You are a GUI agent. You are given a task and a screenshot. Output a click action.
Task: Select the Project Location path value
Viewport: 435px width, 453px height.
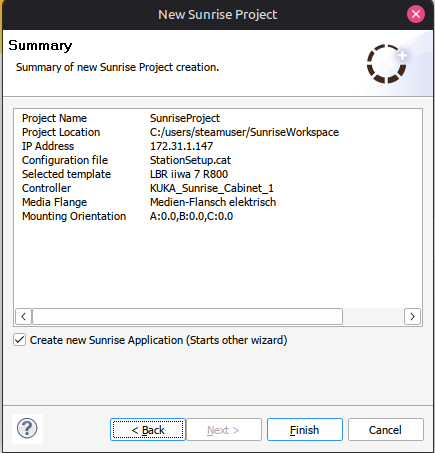tap(244, 132)
